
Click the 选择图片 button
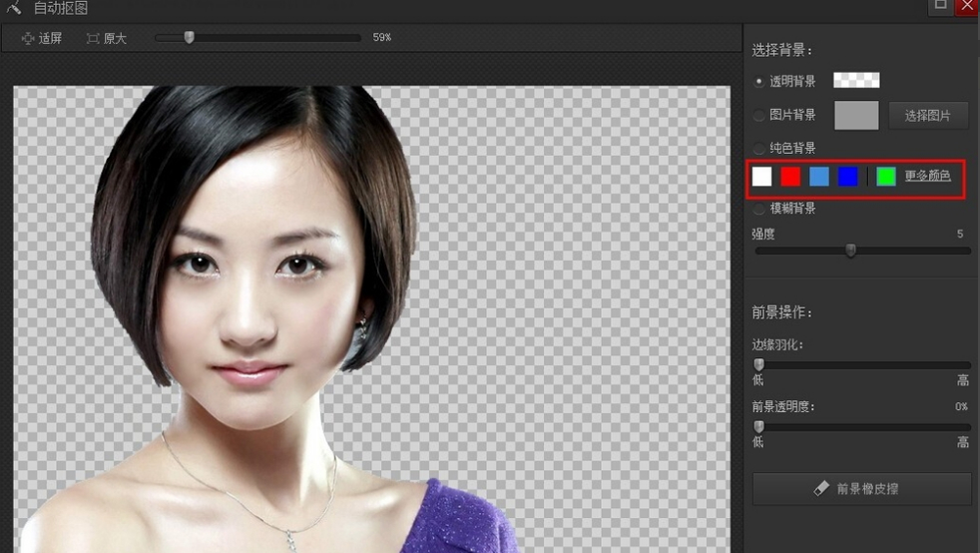(928, 116)
